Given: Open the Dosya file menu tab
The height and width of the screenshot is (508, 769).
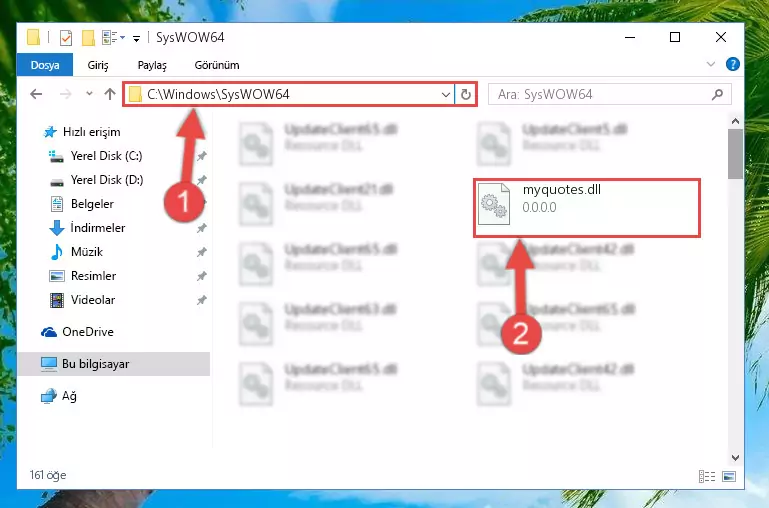Looking at the screenshot, I should [x=45, y=65].
